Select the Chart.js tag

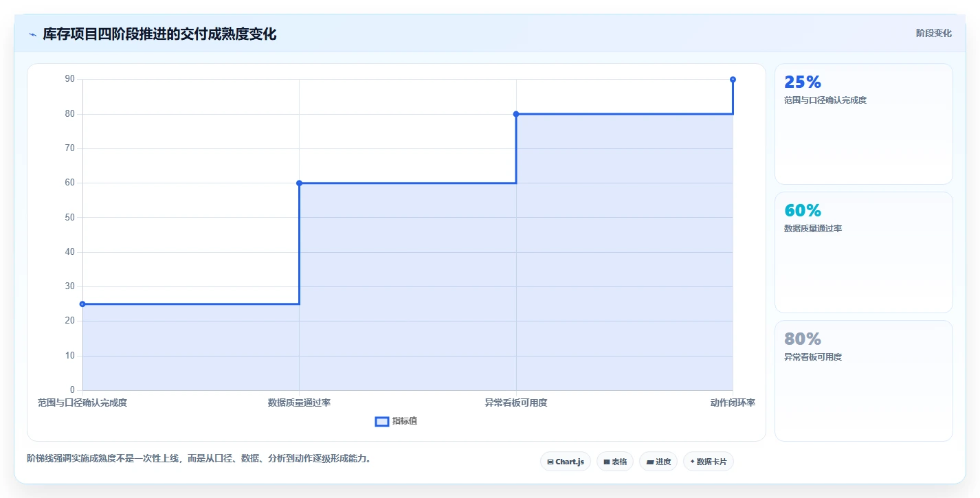point(566,462)
